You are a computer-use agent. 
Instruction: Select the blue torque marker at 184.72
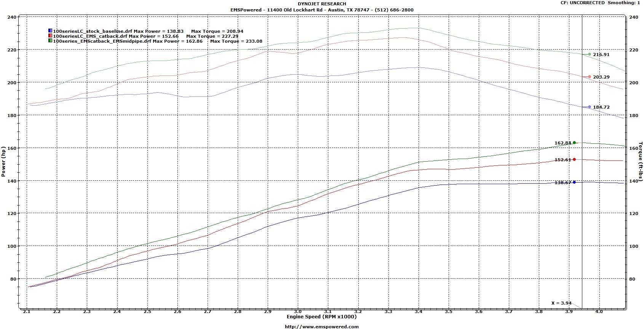(590, 107)
